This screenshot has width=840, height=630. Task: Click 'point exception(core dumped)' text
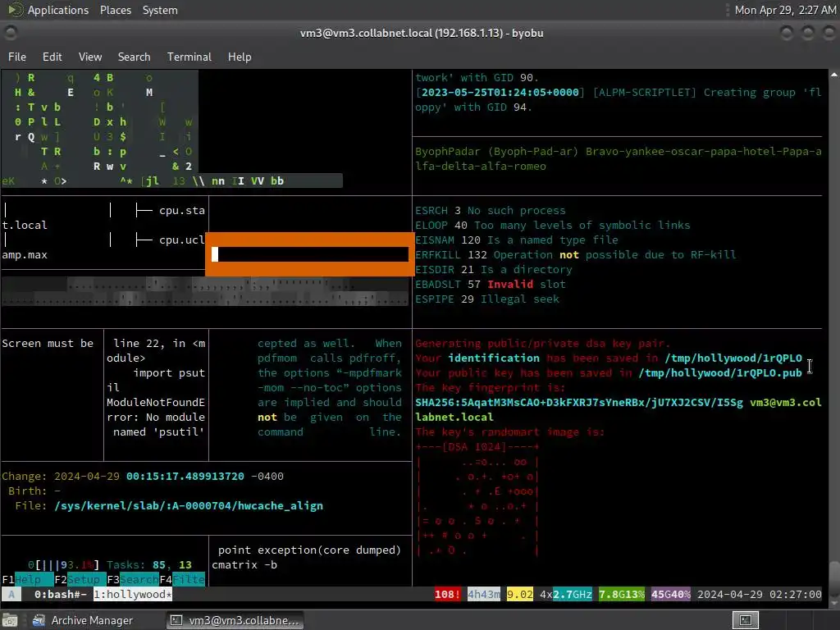coord(309,550)
